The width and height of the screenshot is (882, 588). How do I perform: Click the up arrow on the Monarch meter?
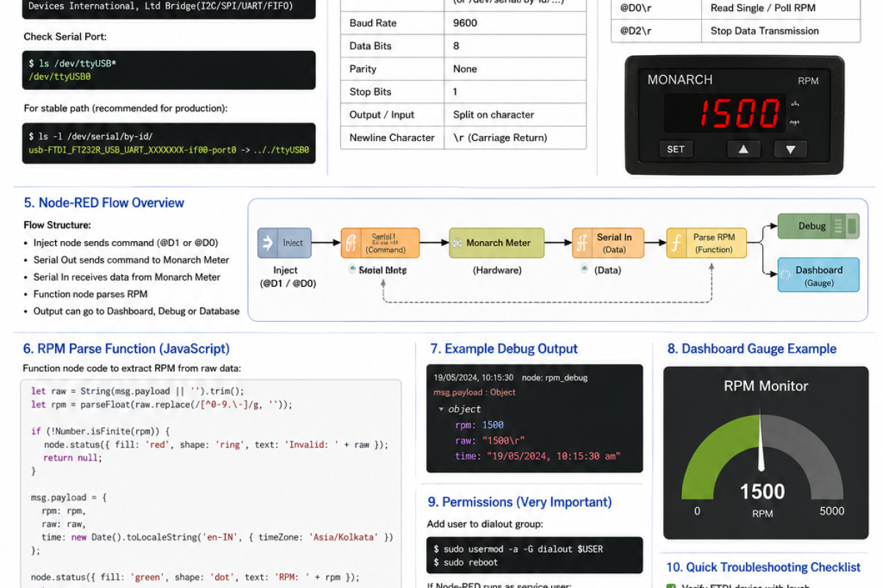744,149
